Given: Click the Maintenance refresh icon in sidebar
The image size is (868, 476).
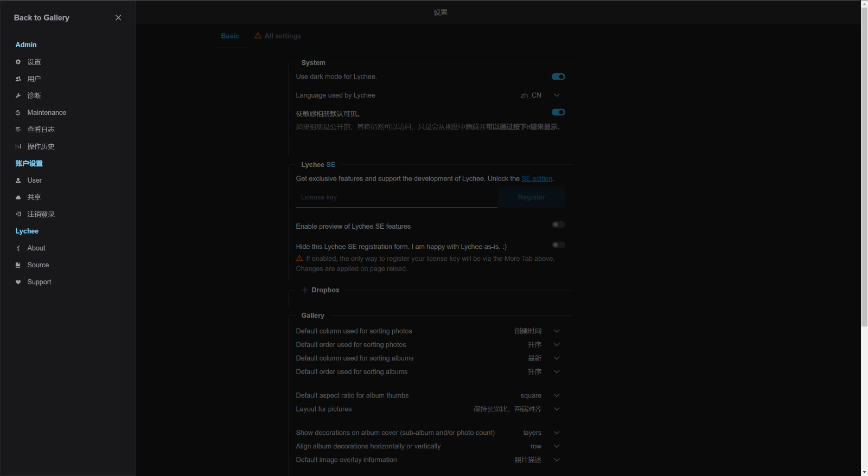Looking at the screenshot, I should coord(18,113).
